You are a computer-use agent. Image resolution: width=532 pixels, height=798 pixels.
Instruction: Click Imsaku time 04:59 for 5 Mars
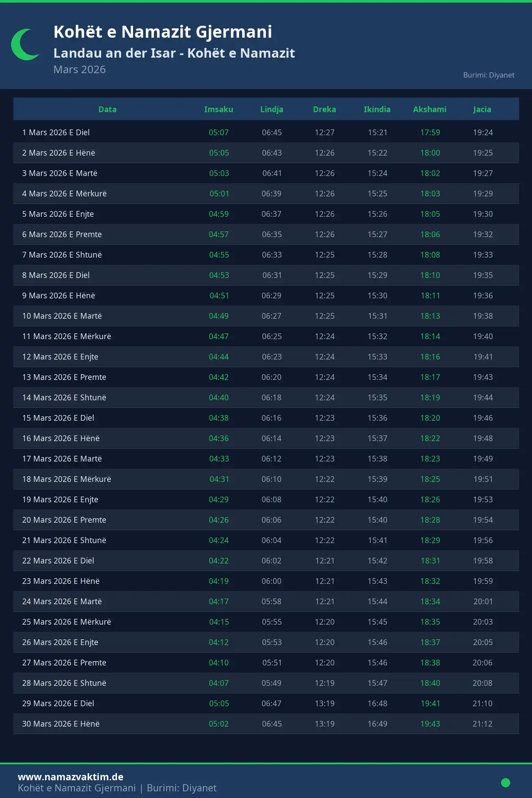[x=219, y=214]
